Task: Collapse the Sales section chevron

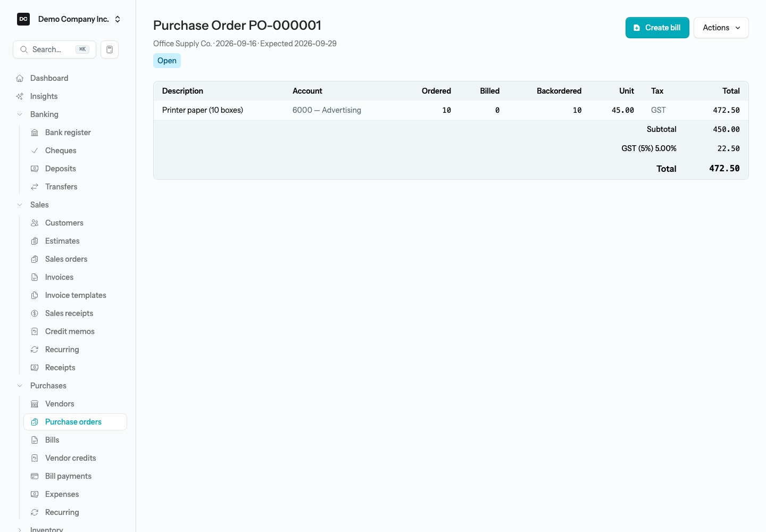Action: pos(20,205)
